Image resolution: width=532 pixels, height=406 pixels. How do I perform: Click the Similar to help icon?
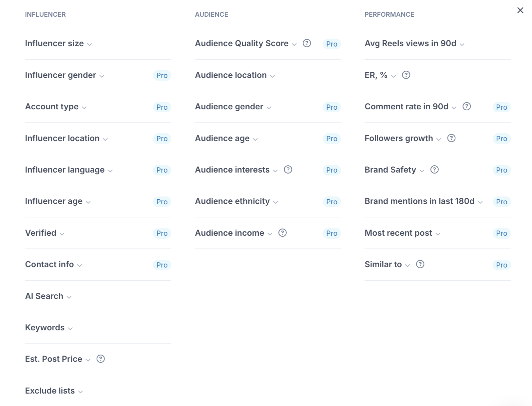420,264
